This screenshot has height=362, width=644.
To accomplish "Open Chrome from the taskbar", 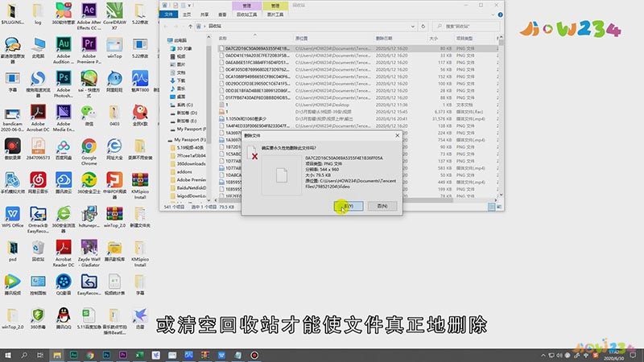I will 90,355.
